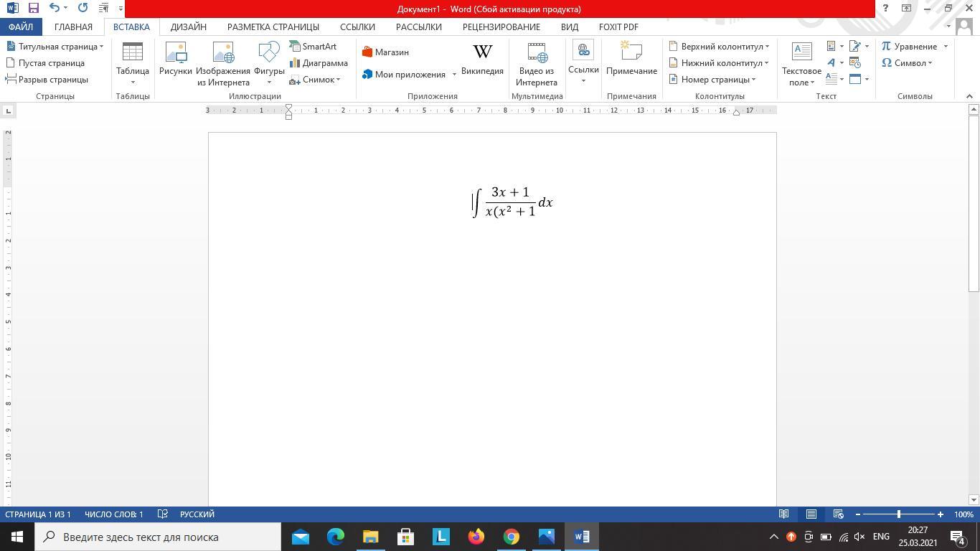Expand Нижний колонтитул footer options
The height and width of the screenshot is (551, 980).
click(719, 62)
